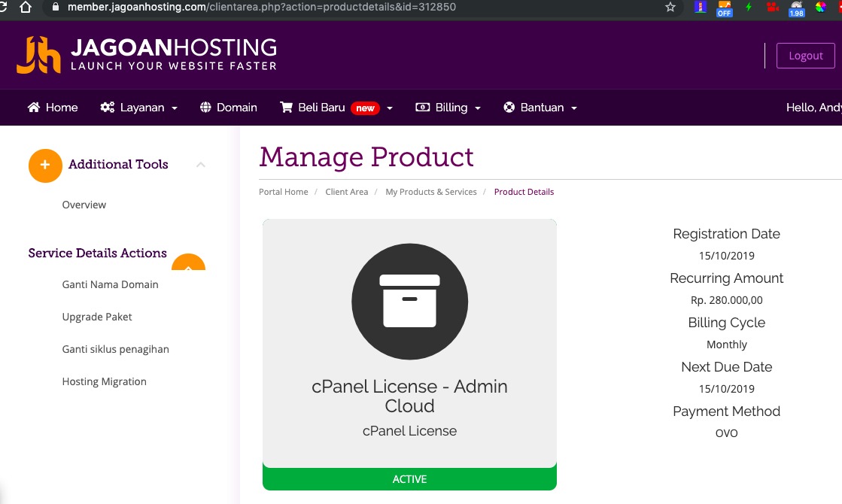Click the Monthly billing cycle value

point(727,345)
